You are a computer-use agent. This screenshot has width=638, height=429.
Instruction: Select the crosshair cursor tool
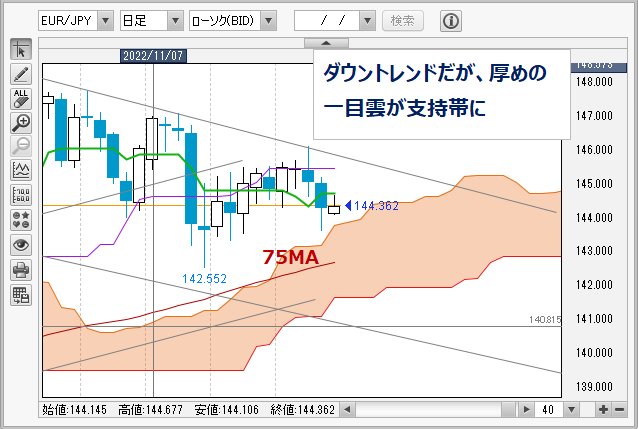(21, 50)
